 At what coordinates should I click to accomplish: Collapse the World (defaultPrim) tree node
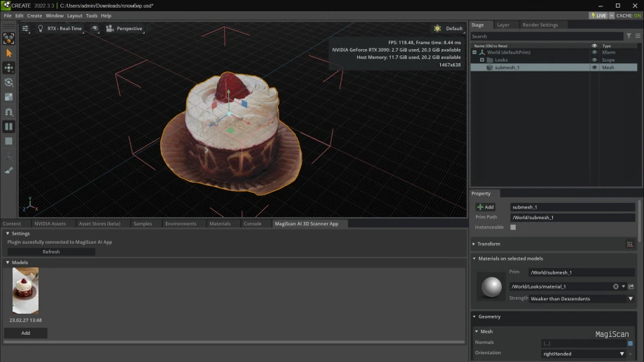tap(475, 53)
